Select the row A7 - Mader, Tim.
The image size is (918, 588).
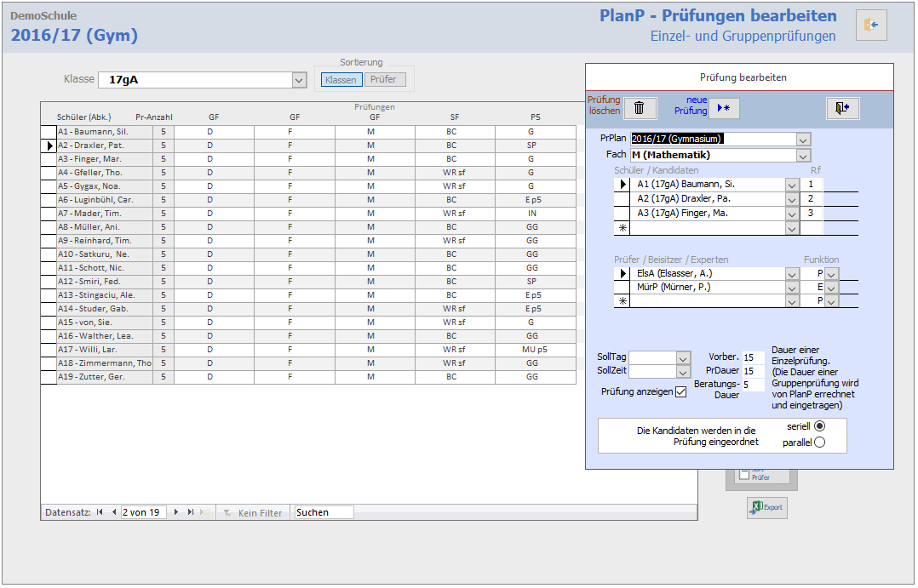coord(93,214)
